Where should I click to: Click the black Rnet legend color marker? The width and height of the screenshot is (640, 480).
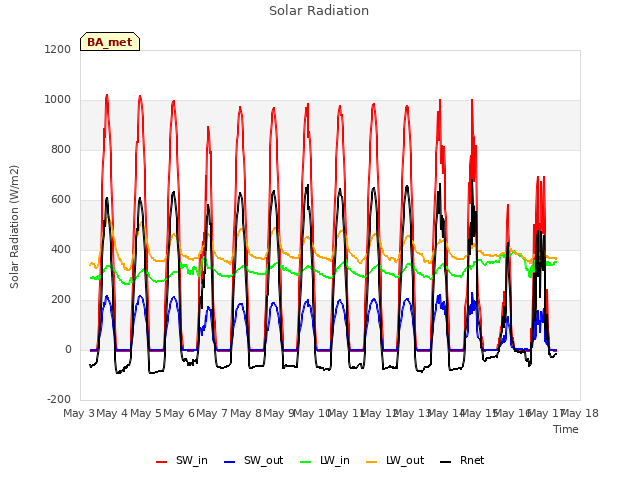446,462
